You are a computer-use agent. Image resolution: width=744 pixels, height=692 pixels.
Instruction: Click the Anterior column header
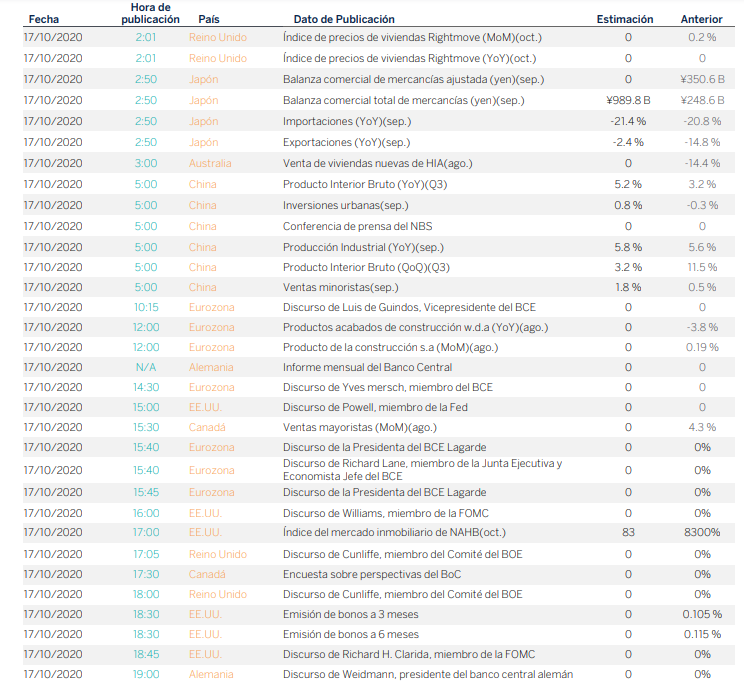(x=701, y=19)
